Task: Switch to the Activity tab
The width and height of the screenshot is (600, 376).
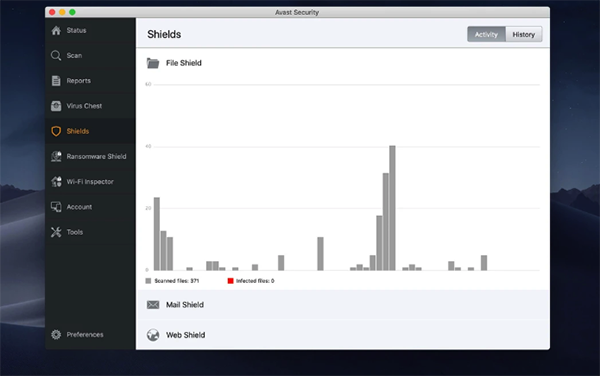Action: point(486,34)
